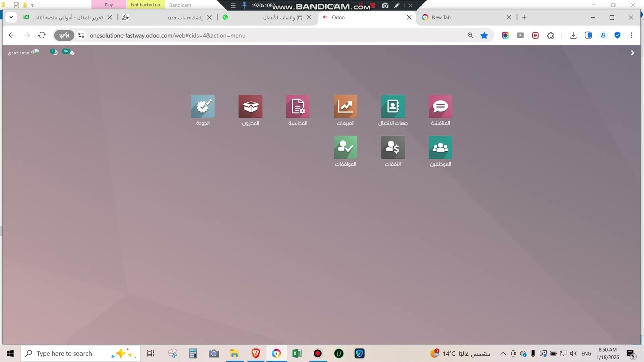The image size is (644, 362).
Task: Open the محمد حمدي user menu
Action: [x=24, y=52]
